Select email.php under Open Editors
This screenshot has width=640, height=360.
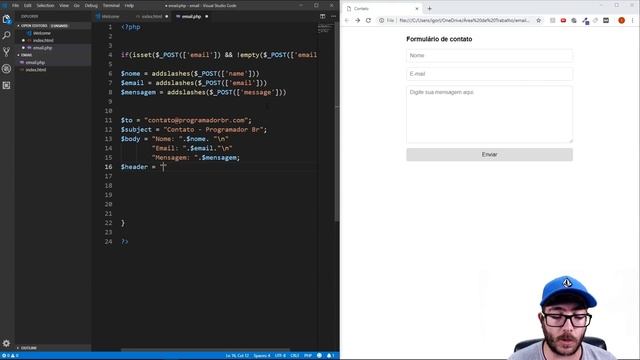(x=42, y=48)
